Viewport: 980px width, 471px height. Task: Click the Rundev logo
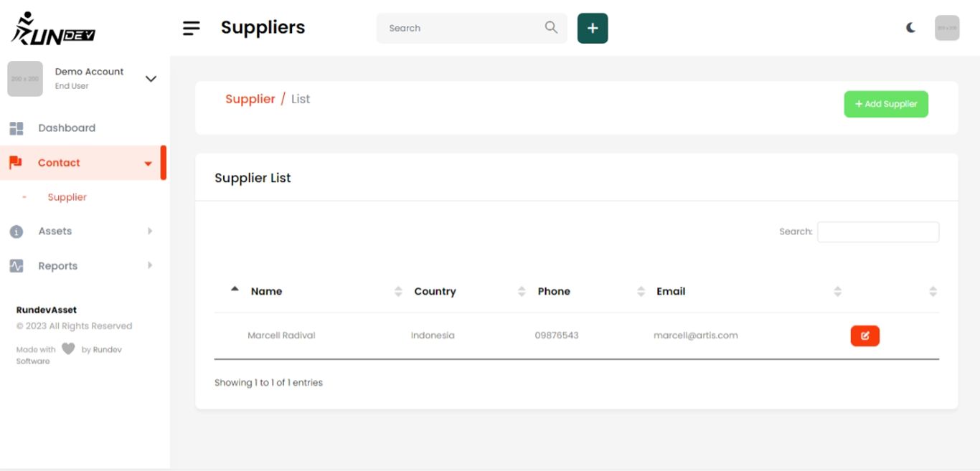coord(53,29)
